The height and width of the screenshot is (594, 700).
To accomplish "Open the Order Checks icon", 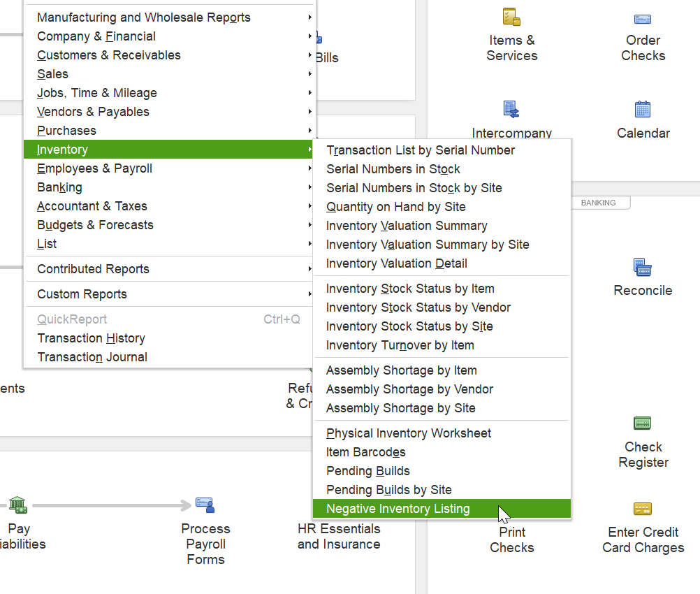I will pyautogui.click(x=643, y=19).
